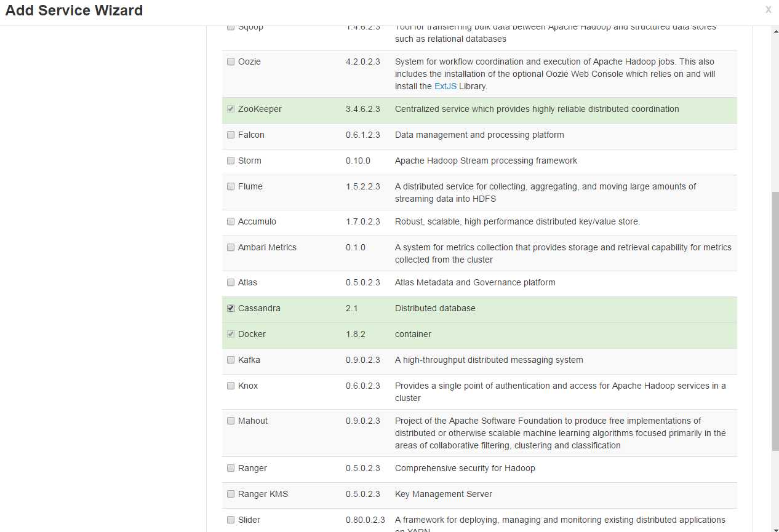Click Atlas version 0.5.0.2.3
This screenshot has width=779, height=532.
[x=363, y=282]
